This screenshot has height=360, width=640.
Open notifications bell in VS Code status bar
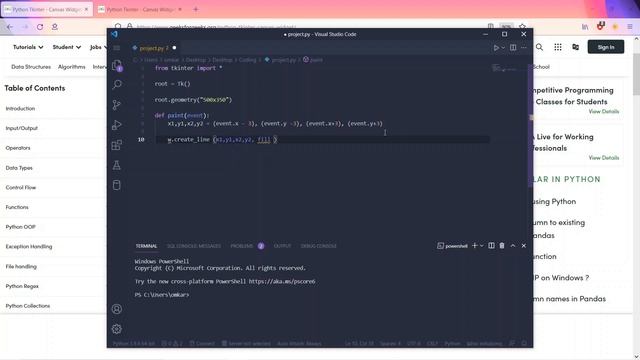[524, 344]
